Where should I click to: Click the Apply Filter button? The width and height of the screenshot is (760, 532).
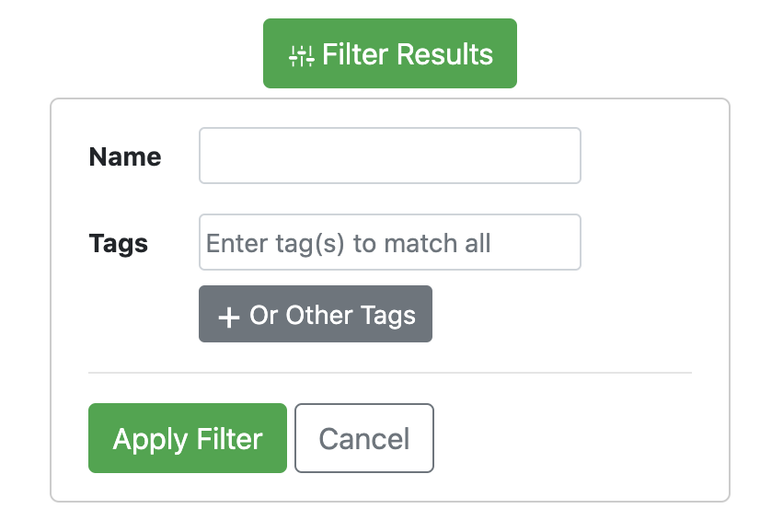[x=188, y=438]
